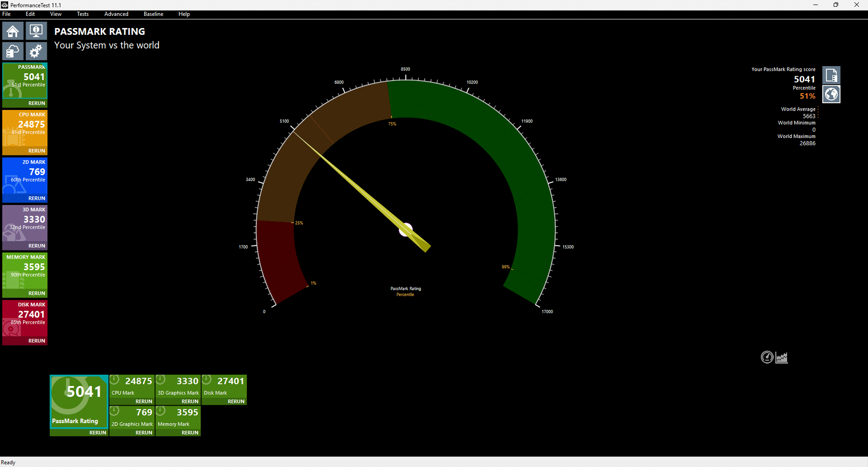This screenshot has height=467, width=868.
Task: Open the Baseline menu
Action: tap(153, 14)
